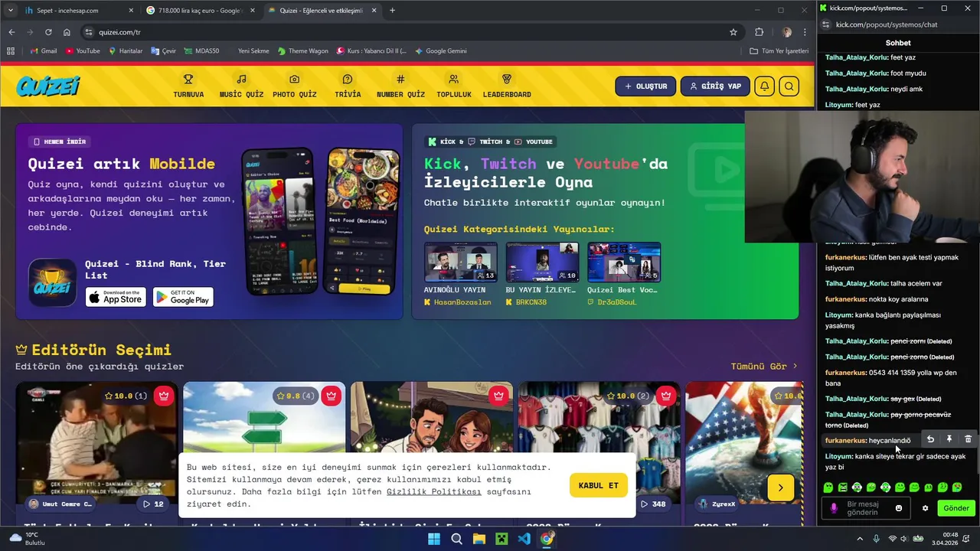Open the Haritalar bookmark
Viewport: 980px width, 551px height.
point(126,51)
